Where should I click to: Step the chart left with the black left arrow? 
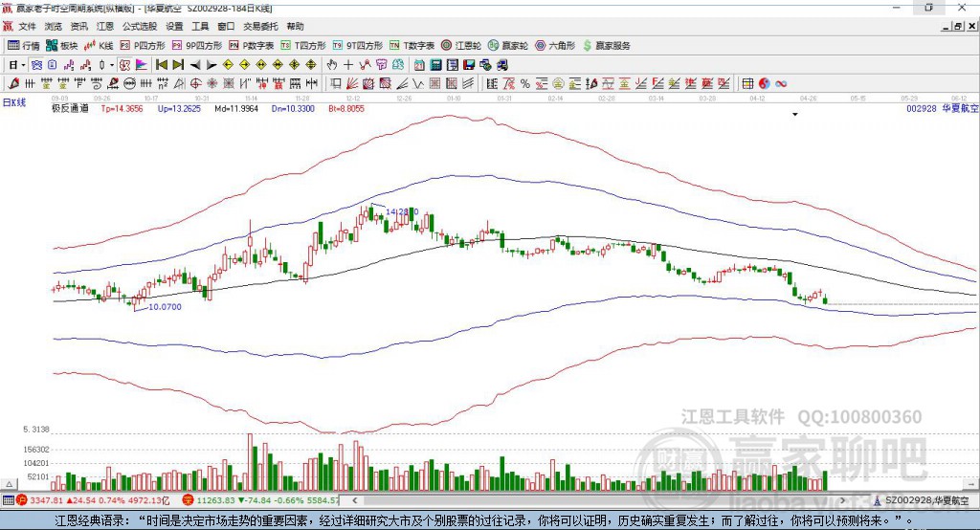(195, 64)
